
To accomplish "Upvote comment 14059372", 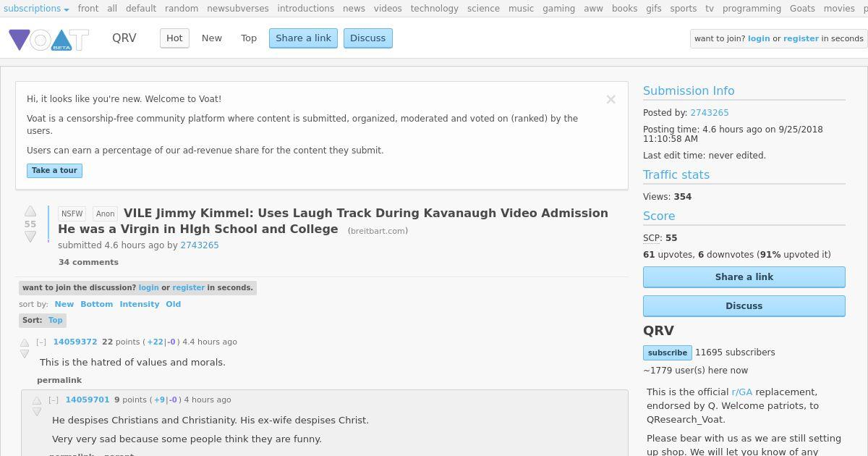I will pyautogui.click(x=25, y=342).
